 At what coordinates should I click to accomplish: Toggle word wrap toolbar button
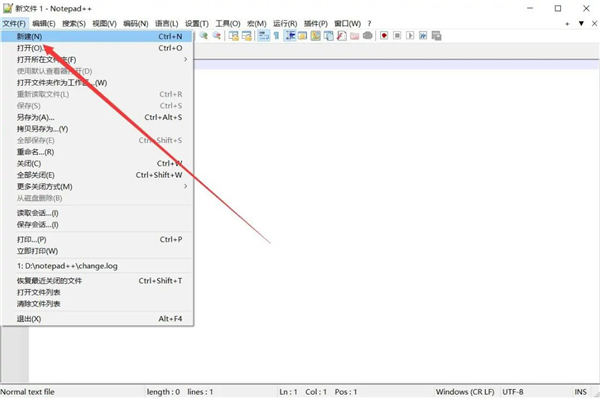[x=264, y=36]
